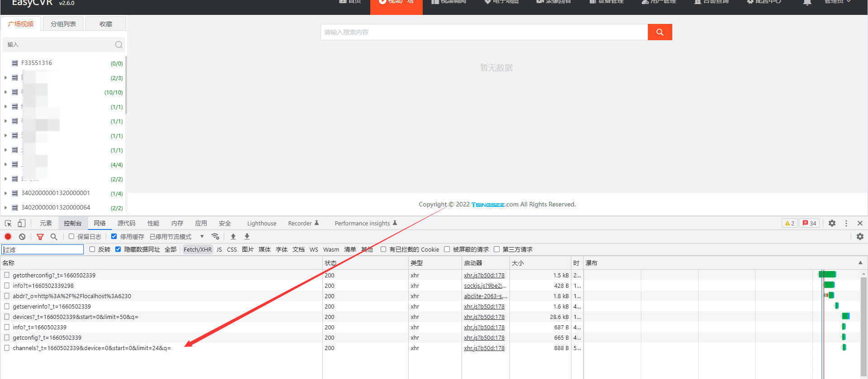Open the 源代码 DevTools tab
The height and width of the screenshot is (379, 868).
[x=127, y=223]
